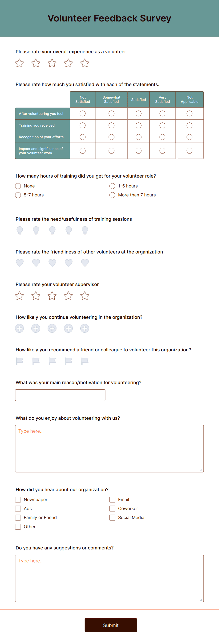Select the middle lightbulb for training usefulness
Screen dimensions: 219x644
52,230
